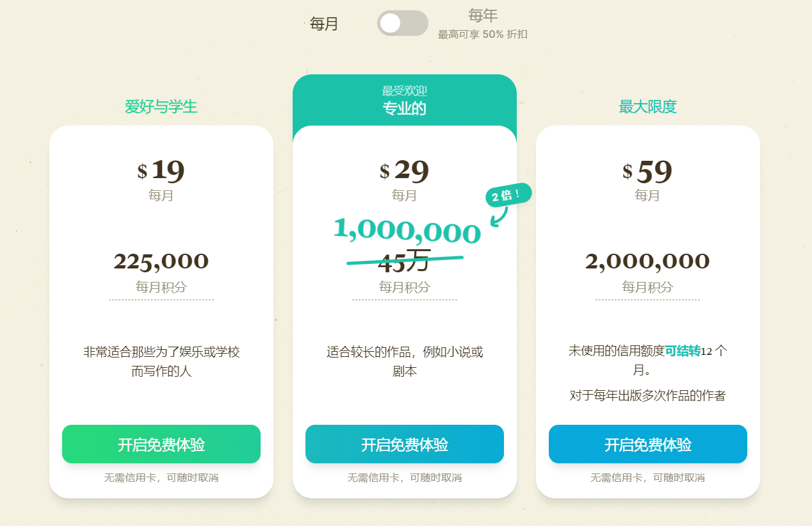Click 开启免费体验 on the 专业的 plan
The height and width of the screenshot is (526, 812).
(405, 444)
